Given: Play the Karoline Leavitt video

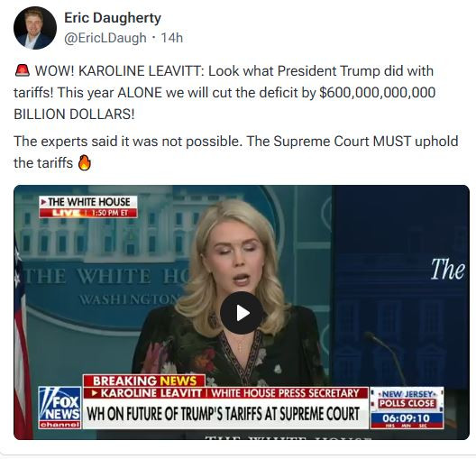Looking at the screenshot, I should click(242, 313).
